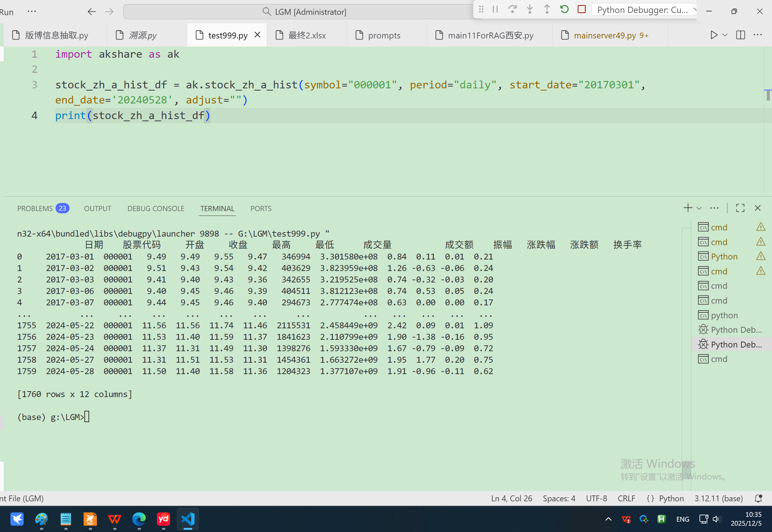Toggle maximized terminal panel size
Viewport: 772px width, 532px height.
740,208
